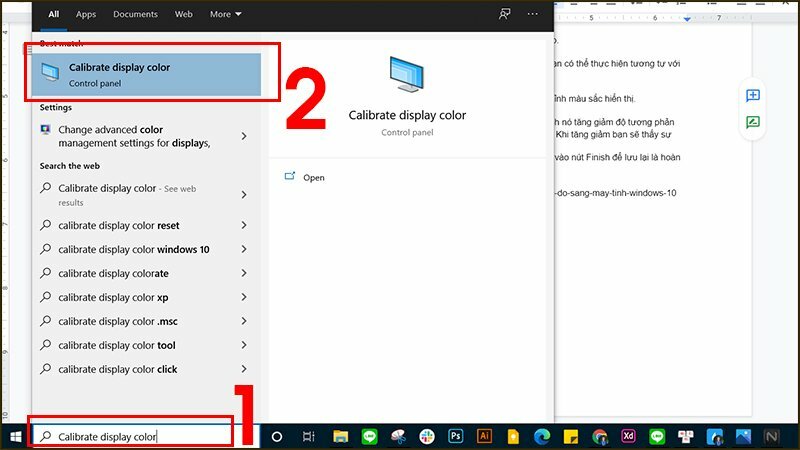Open File Explorer from the taskbar

click(x=340, y=437)
